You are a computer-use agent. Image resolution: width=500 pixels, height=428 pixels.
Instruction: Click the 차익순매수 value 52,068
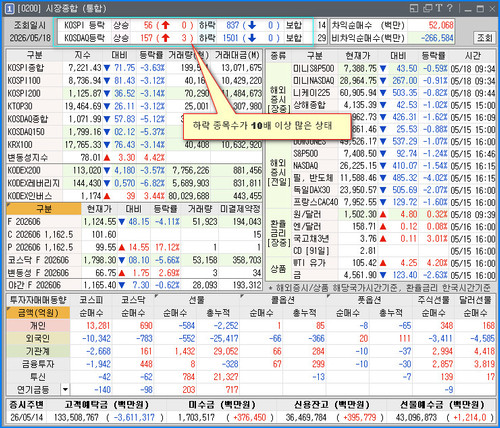[441, 25]
